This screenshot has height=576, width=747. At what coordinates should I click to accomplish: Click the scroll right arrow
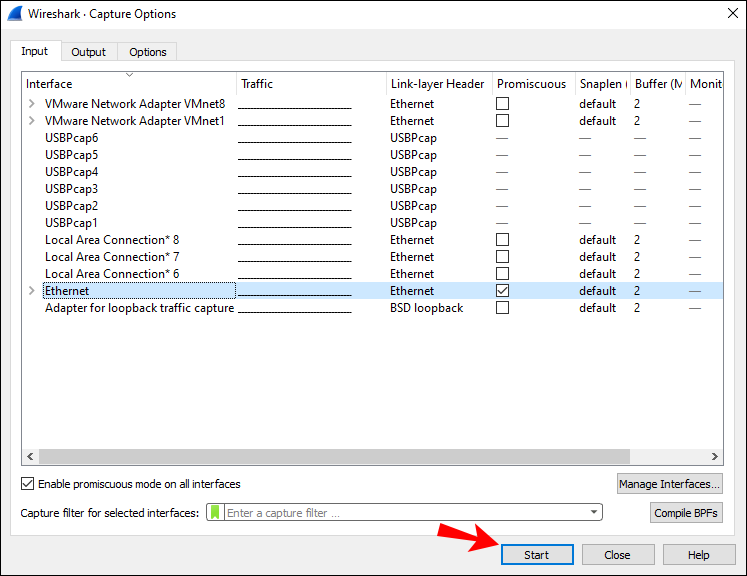pos(715,456)
